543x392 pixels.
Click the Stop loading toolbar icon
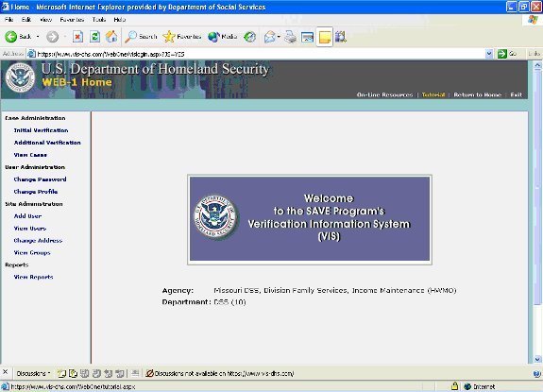coord(77,37)
